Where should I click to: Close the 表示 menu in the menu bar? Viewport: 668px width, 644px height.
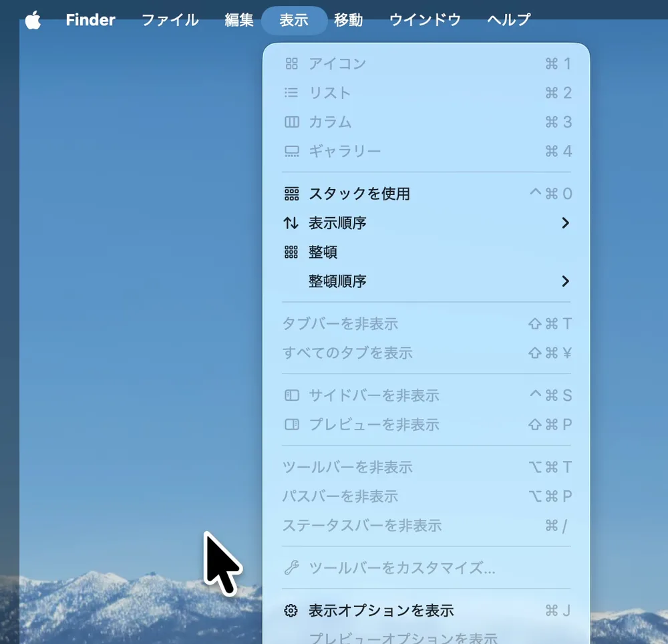[x=294, y=20]
